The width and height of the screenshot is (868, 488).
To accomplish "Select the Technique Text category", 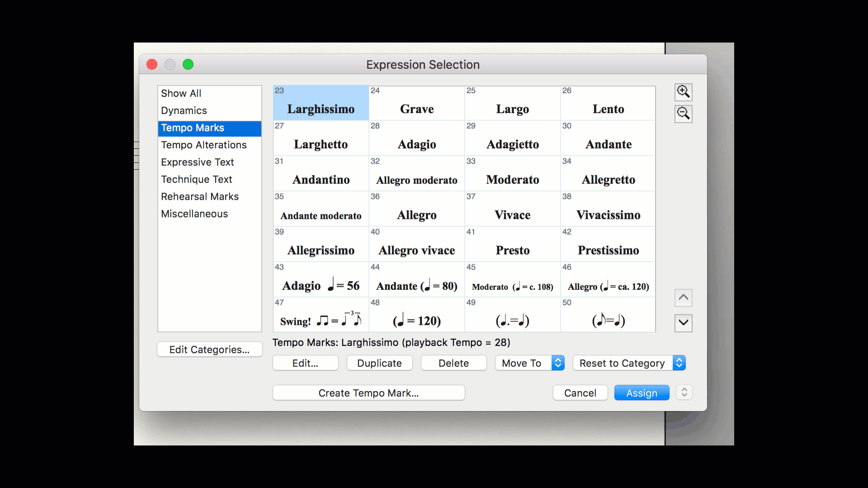I will [x=209, y=179].
